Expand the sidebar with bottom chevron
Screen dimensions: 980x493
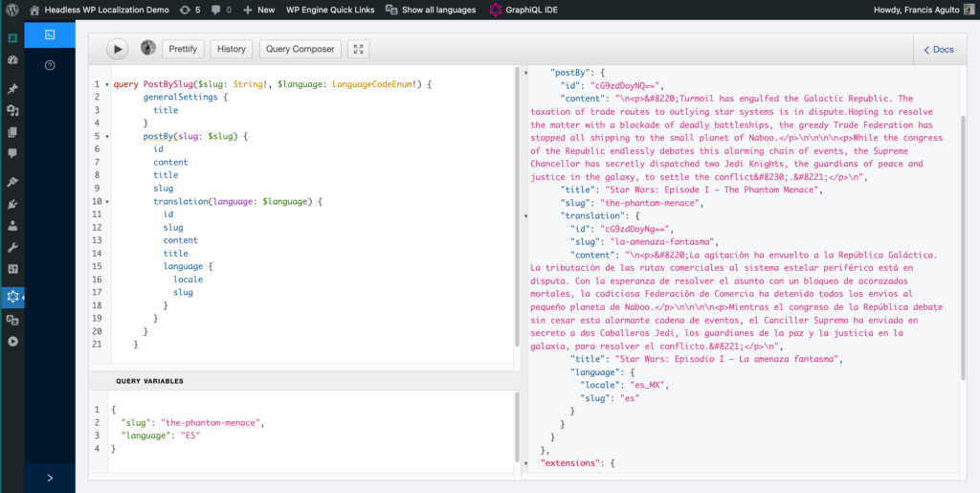(50, 477)
